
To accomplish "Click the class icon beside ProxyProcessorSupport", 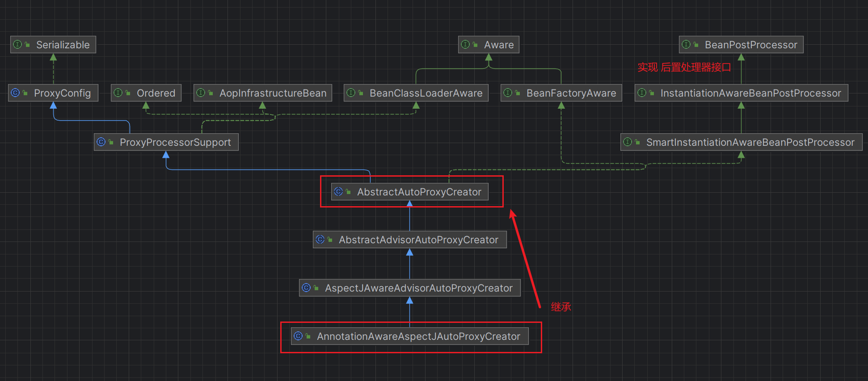I will [x=101, y=142].
